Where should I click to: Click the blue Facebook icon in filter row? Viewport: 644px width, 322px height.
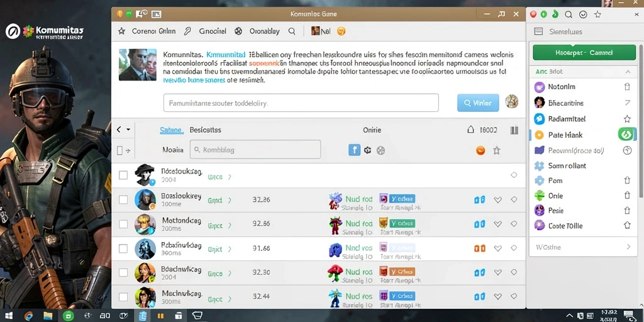point(354,150)
